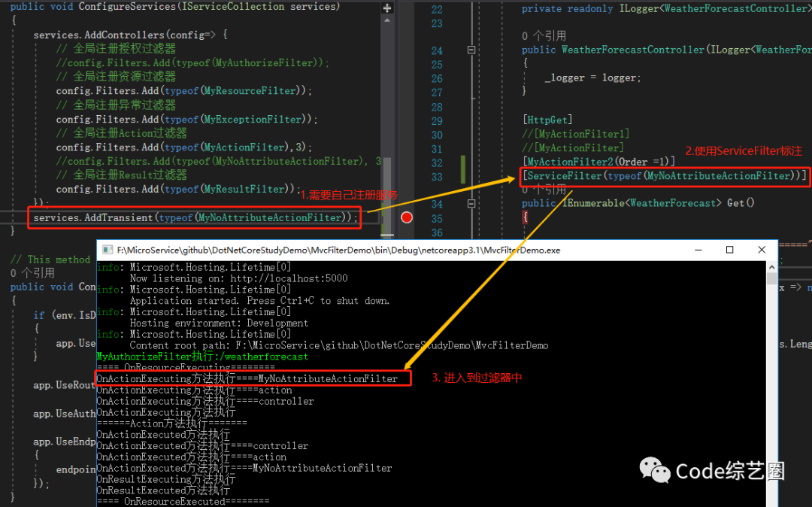Click line number 30 in the gutter
The height and width of the screenshot is (507, 812).
[437, 135]
